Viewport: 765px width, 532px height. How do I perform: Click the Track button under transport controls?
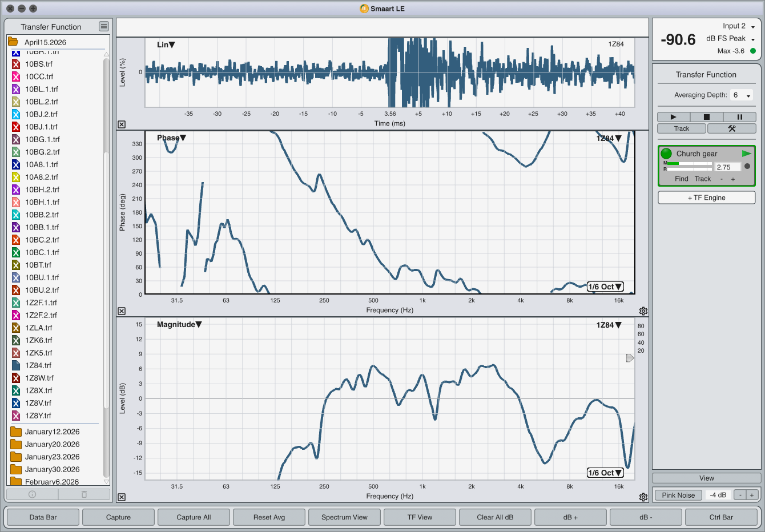click(x=682, y=128)
